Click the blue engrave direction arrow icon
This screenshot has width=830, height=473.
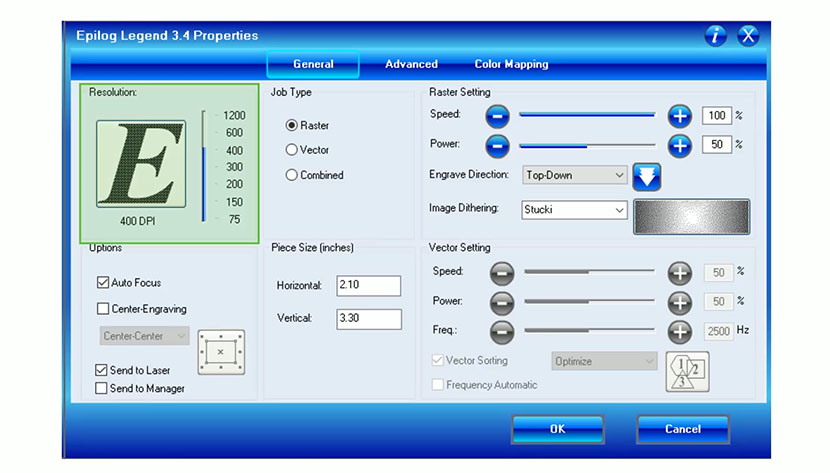click(647, 176)
